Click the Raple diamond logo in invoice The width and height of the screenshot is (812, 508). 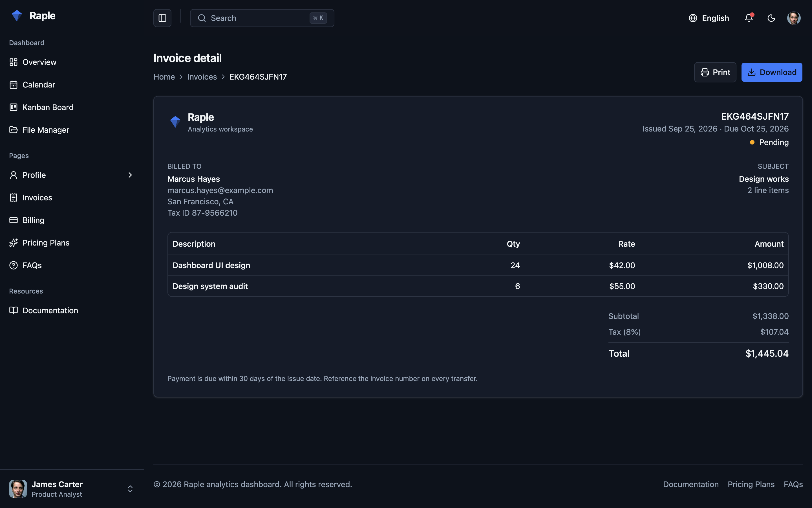pos(175,122)
